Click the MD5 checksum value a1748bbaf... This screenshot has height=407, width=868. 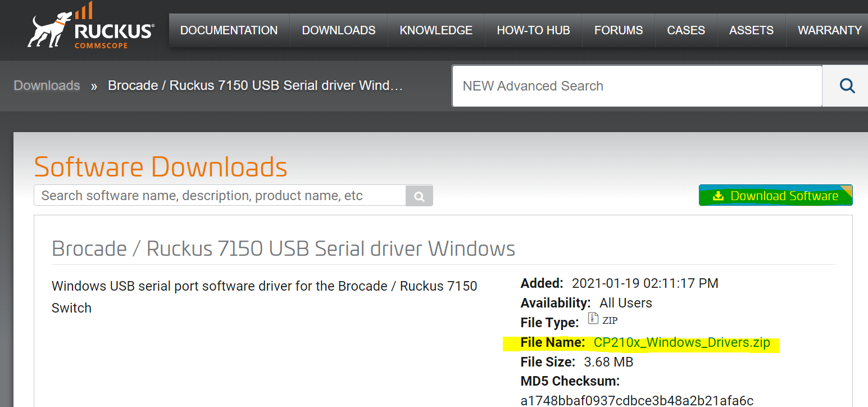point(637,401)
